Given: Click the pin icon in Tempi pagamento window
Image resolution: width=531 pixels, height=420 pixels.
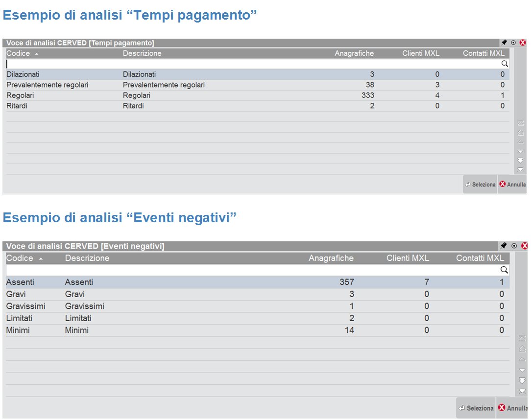Looking at the screenshot, I should (504, 43).
